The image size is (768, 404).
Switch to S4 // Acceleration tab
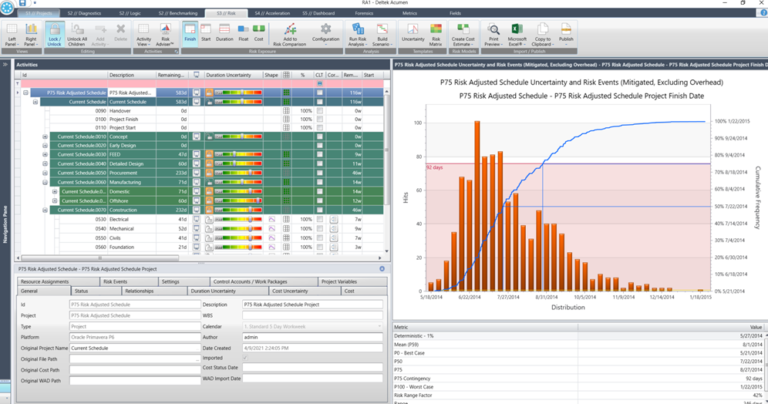[x=272, y=13]
